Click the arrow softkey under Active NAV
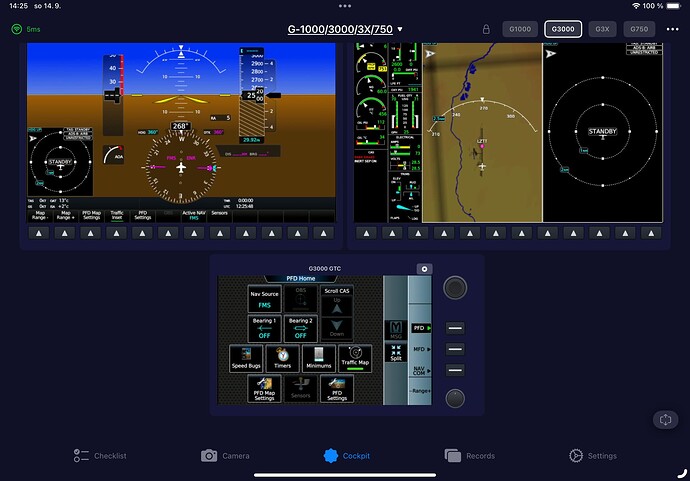This screenshot has width=690, height=481. coord(194,233)
